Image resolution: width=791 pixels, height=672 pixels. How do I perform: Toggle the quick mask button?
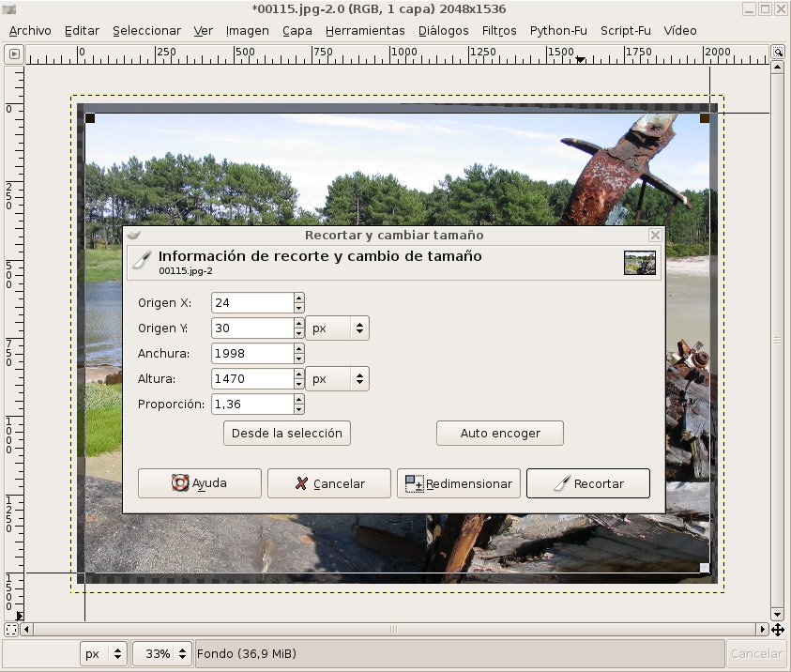[11, 629]
